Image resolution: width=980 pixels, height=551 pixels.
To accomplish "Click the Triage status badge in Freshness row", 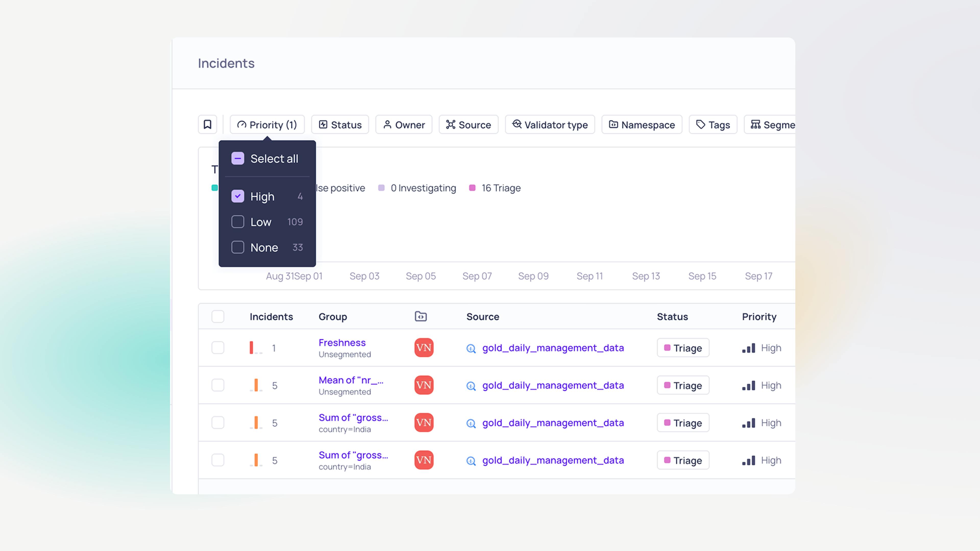I will pos(683,348).
